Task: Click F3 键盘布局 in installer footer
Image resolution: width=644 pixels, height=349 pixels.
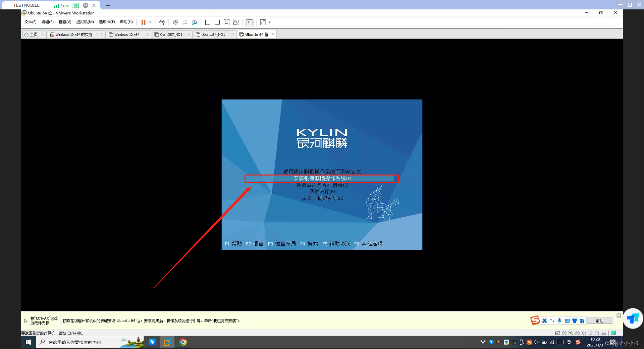Action: (x=282, y=244)
